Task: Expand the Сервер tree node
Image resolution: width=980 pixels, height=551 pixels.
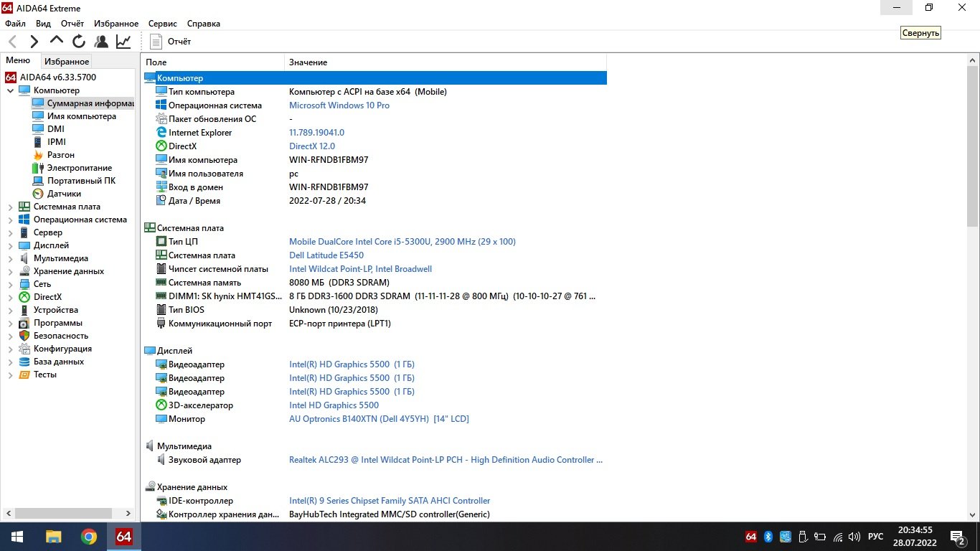Action: pos(10,232)
